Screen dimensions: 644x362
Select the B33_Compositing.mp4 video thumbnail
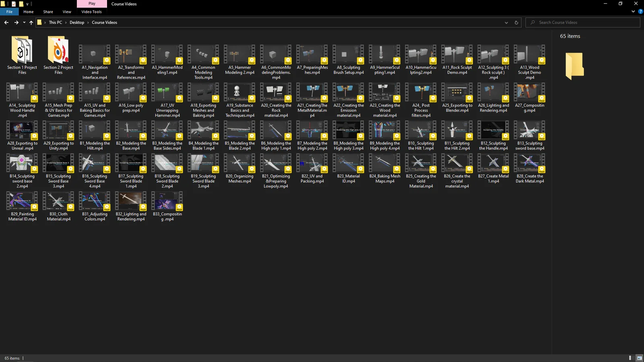click(167, 206)
